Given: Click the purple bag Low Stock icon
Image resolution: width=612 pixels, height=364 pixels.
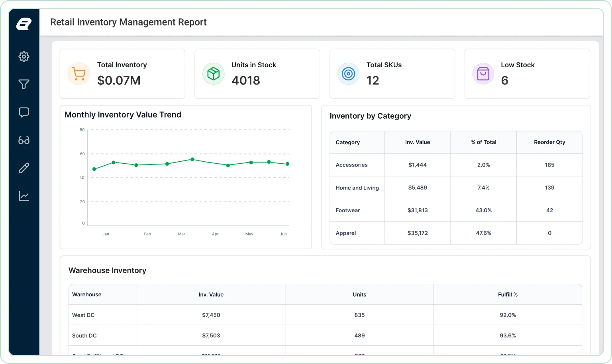Looking at the screenshot, I should coord(483,74).
